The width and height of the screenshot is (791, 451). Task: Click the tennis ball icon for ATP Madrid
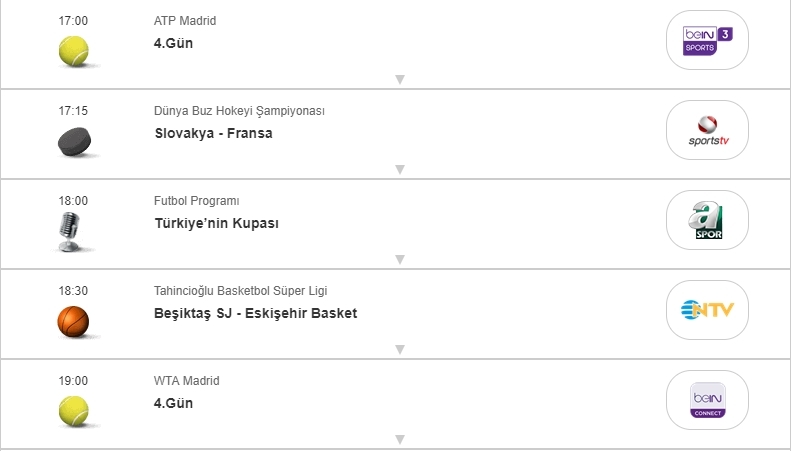[x=73, y=51]
